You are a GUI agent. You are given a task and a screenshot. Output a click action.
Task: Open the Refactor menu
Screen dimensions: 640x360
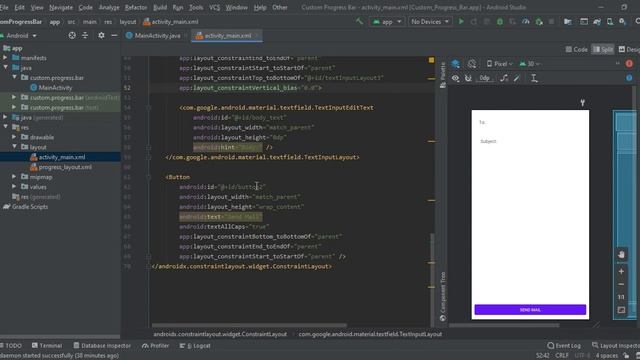point(136,7)
